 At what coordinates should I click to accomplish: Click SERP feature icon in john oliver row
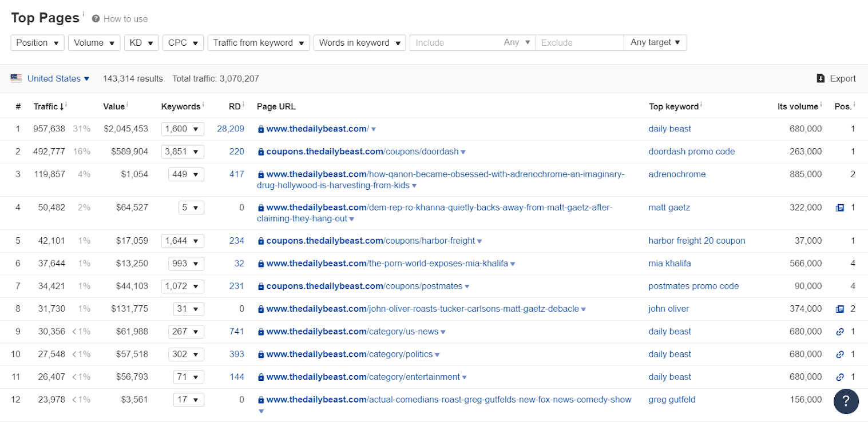click(840, 309)
